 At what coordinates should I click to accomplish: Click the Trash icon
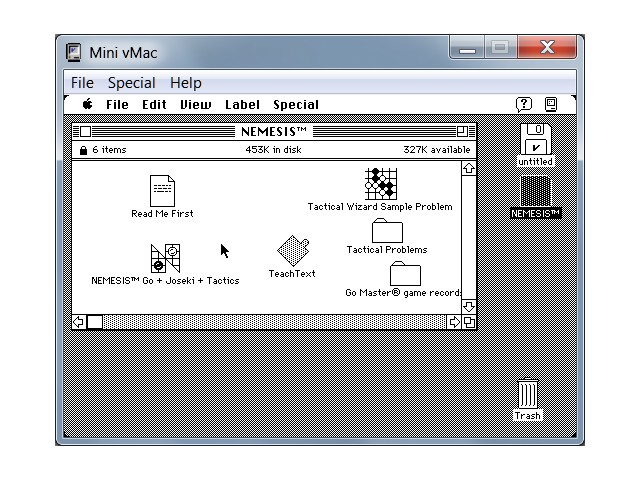527,393
